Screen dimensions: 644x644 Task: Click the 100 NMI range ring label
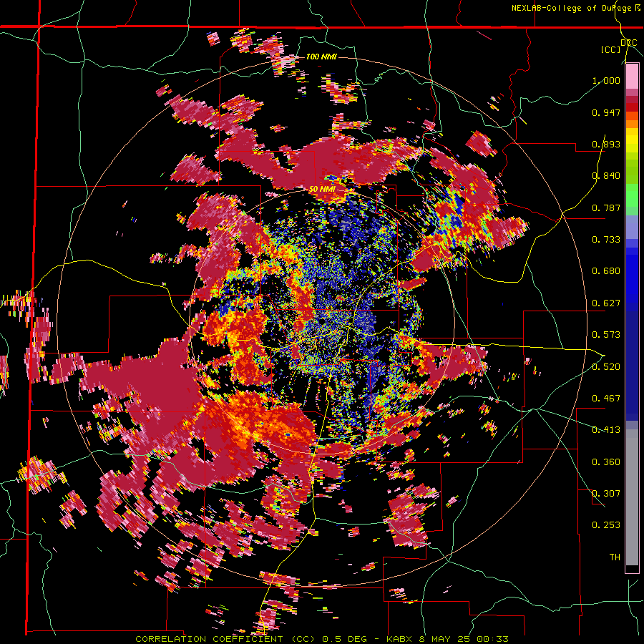coord(321,57)
